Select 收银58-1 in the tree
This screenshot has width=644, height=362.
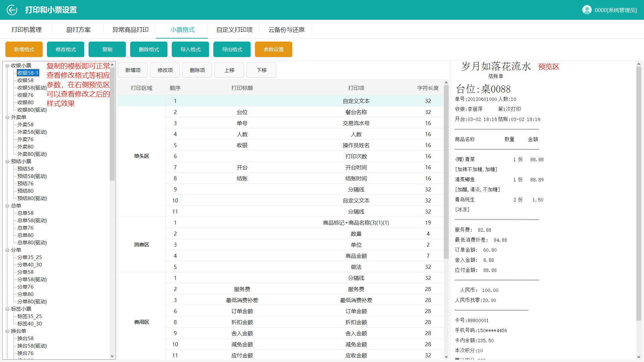coord(28,73)
